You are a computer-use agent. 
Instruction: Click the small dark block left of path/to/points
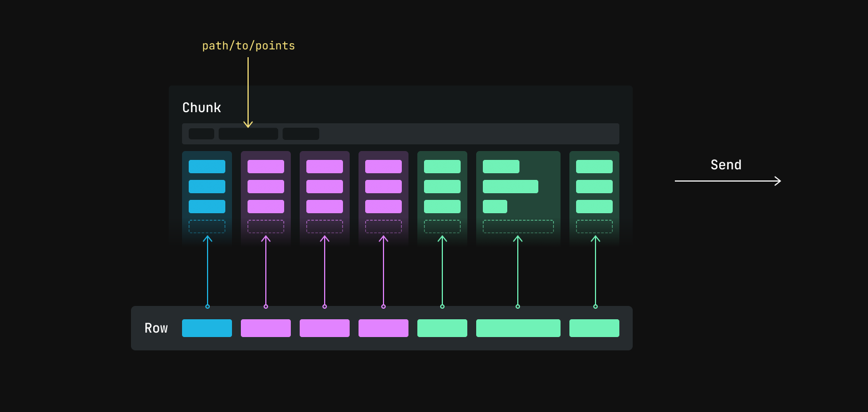(201, 134)
